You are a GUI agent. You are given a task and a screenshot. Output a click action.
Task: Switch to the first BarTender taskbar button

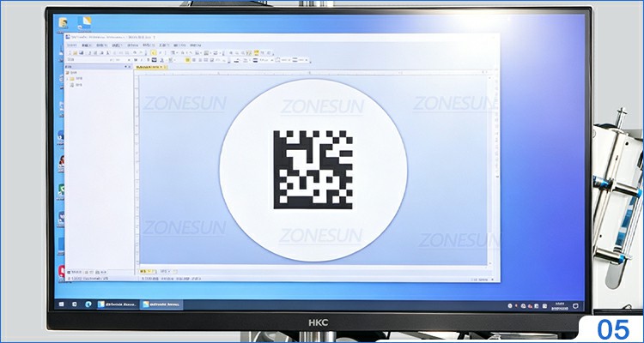coord(118,304)
